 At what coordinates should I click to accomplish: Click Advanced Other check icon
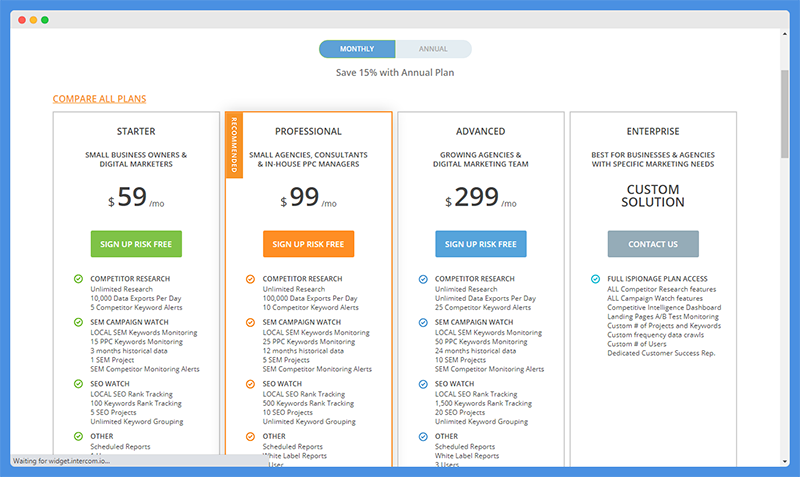(x=423, y=436)
